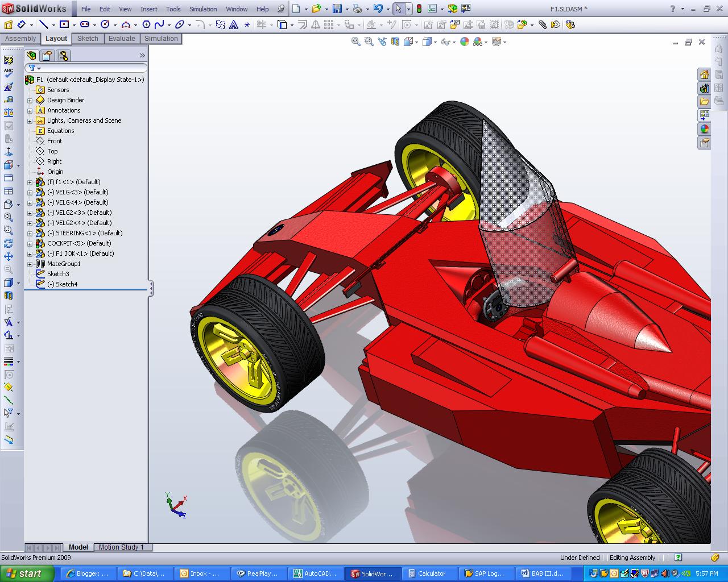Viewport: 728px width, 582px height.
Task: Select Sketch3 in the feature tree
Action: [53, 274]
